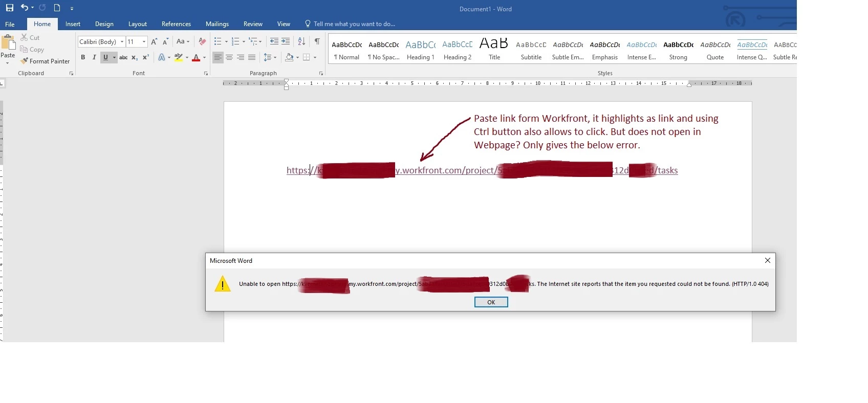Click Decrease Font Size icon
Screen dimensions: 868x403
(x=165, y=42)
